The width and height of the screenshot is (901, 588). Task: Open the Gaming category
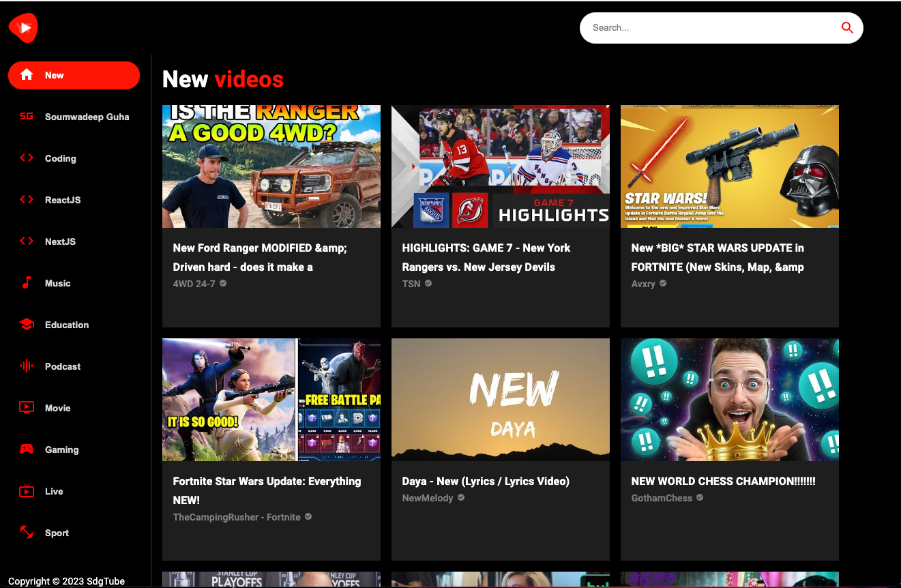click(74, 450)
